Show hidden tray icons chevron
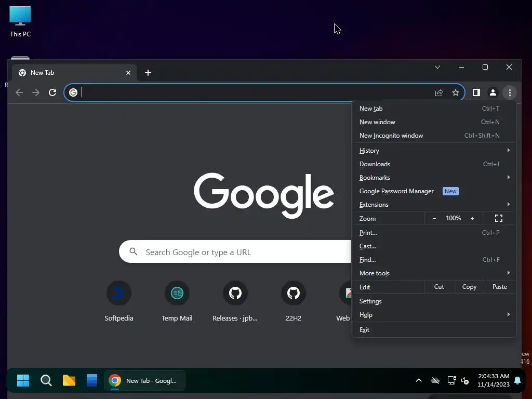The height and width of the screenshot is (399, 532). click(419, 381)
